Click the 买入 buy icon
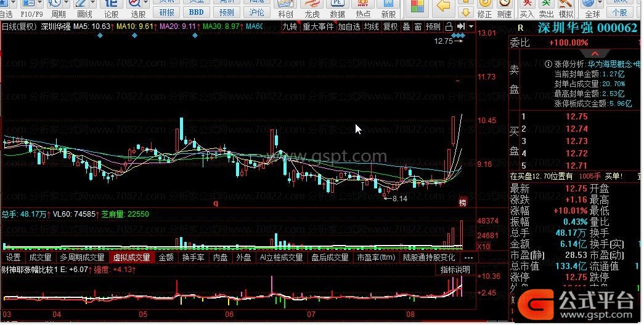The width and height of the screenshot is (644, 325). pos(527,3)
